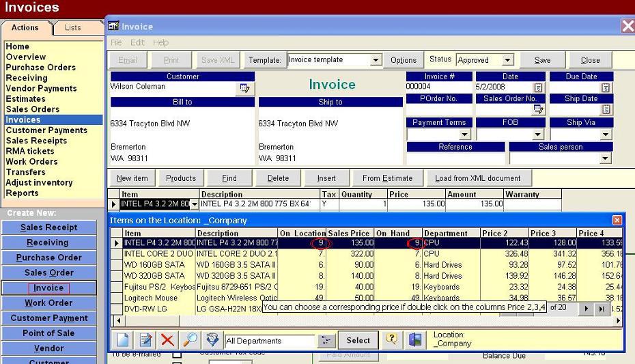Click the funnel filter icon
This screenshot has width=635, height=364.
[x=212, y=340]
